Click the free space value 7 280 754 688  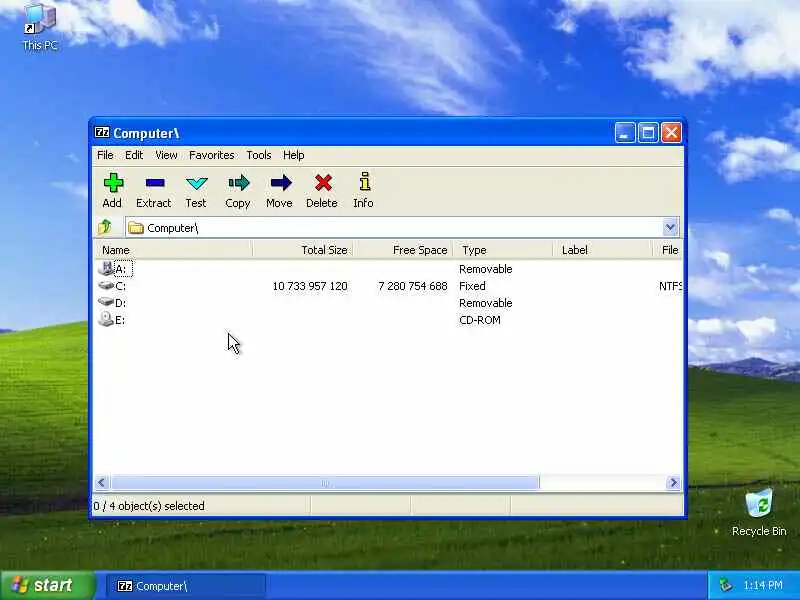coord(413,286)
